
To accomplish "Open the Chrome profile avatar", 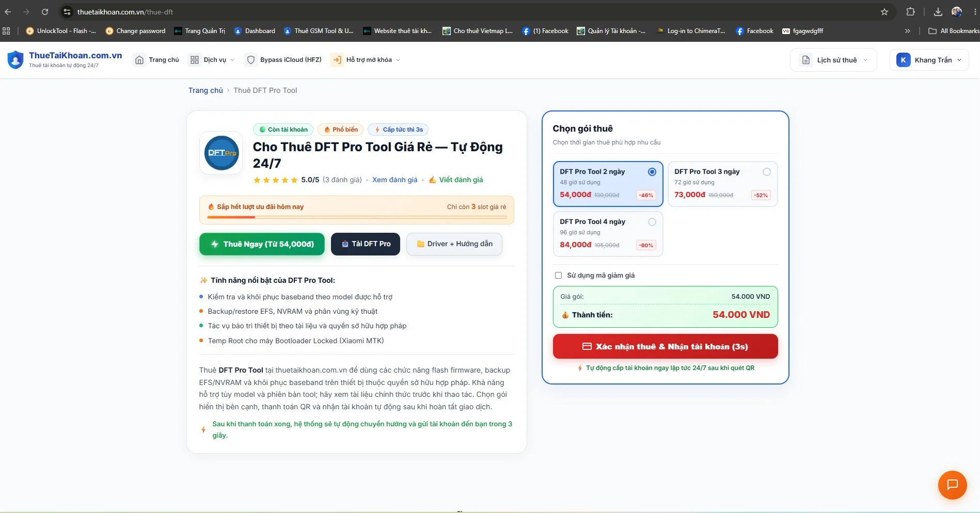I will (x=957, y=12).
